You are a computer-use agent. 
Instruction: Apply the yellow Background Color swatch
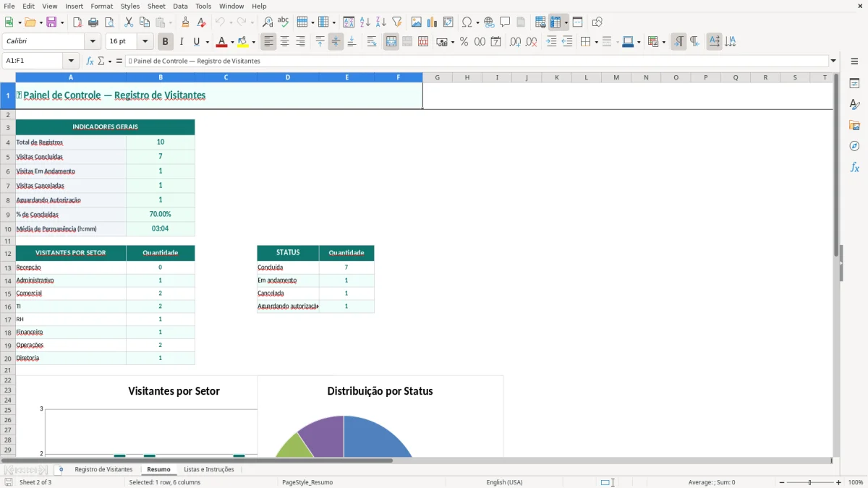click(243, 42)
